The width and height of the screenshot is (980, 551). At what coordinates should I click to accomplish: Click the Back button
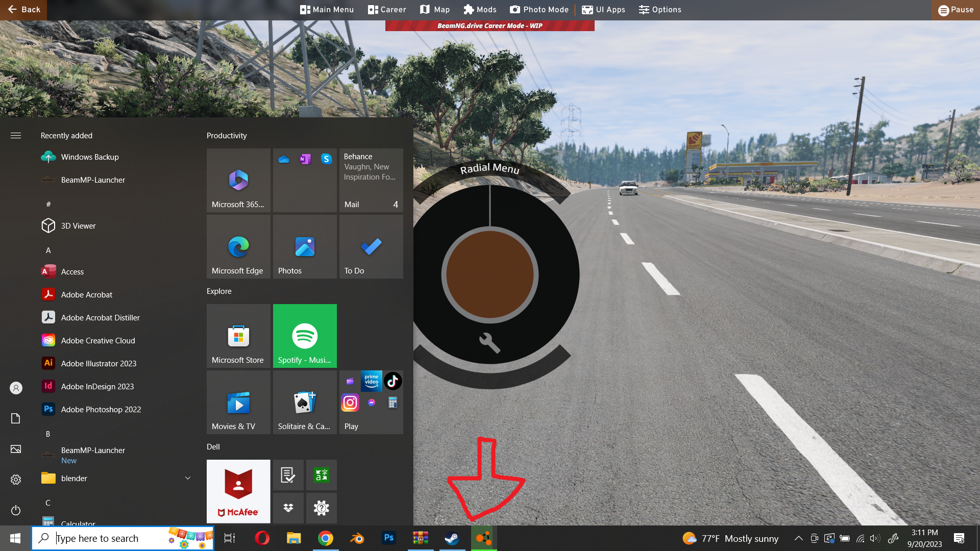(x=23, y=10)
